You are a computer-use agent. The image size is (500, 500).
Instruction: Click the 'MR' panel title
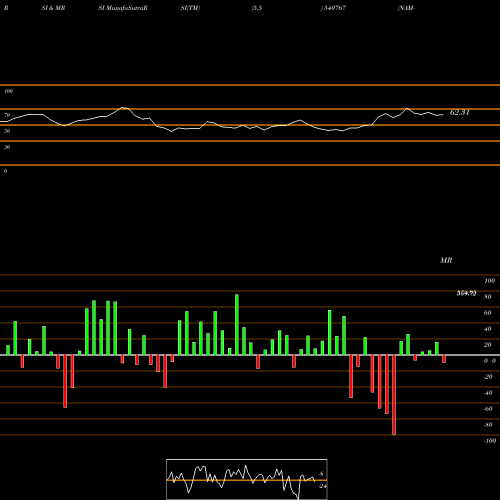tap(446, 260)
